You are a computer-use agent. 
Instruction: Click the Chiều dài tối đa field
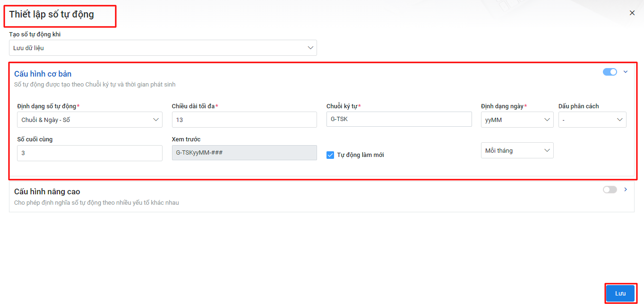(244, 120)
